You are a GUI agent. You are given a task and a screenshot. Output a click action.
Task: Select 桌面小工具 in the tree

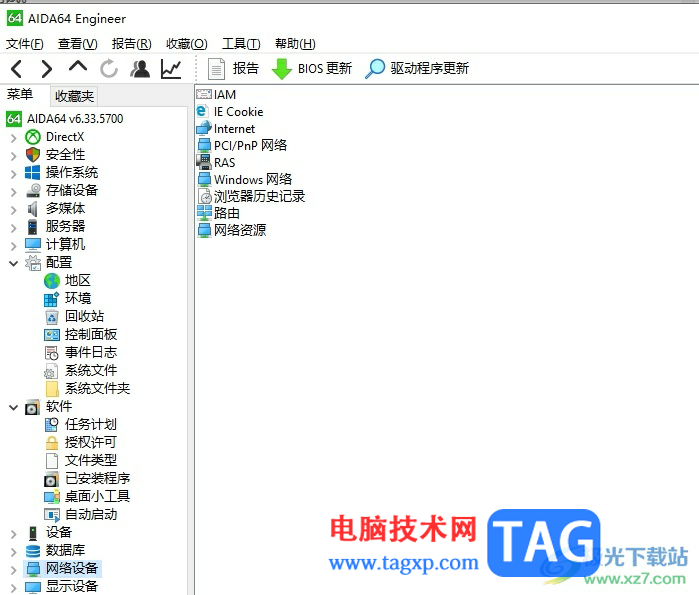click(x=98, y=497)
